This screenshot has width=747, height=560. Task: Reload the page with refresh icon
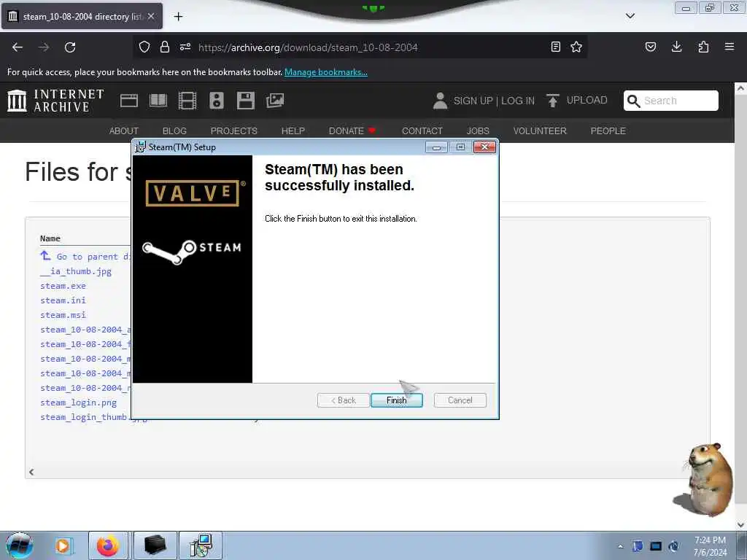pos(70,47)
